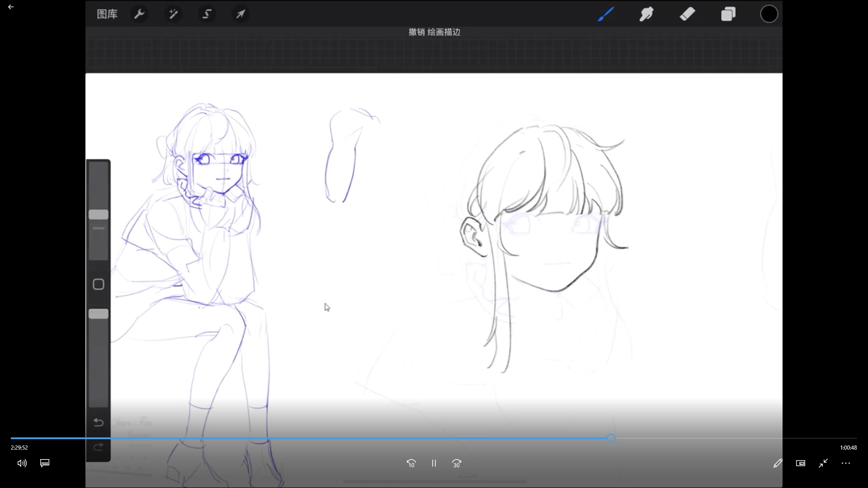Image resolution: width=868 pixels, height=488 pixels.
Task: Skip back 10 seconds
Action: pos(411,463)
